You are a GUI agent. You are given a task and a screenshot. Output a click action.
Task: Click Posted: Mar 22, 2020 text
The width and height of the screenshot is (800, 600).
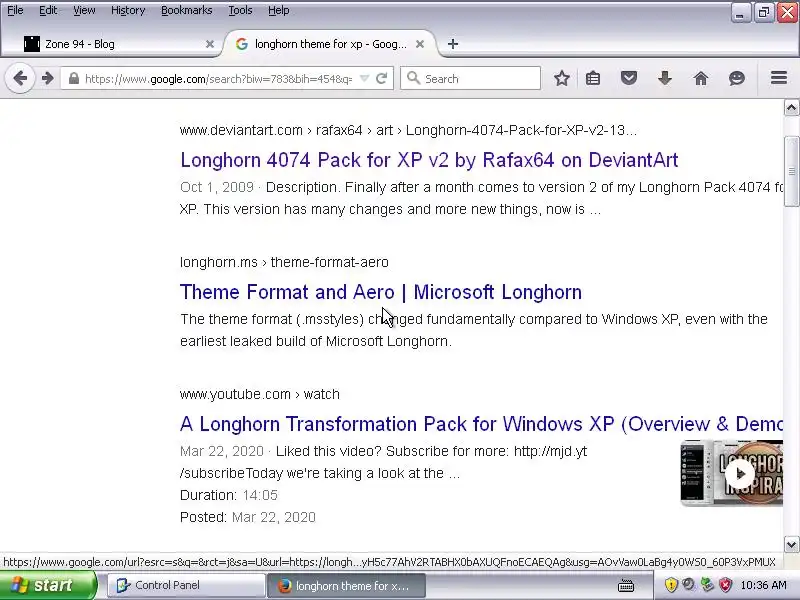[248, 517]
